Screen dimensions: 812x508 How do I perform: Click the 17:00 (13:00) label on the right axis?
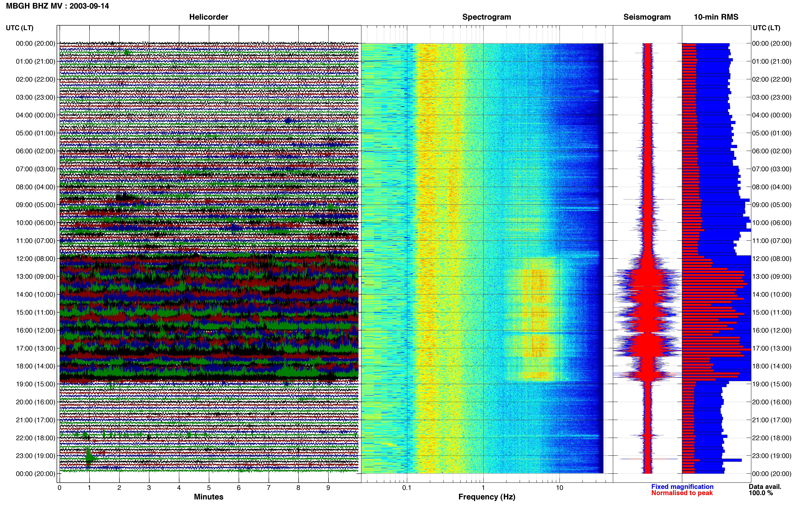click(772, 348)
